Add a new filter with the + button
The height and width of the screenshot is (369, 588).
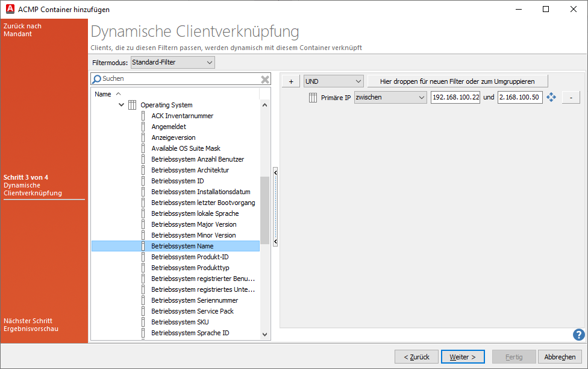pos(290,80)
